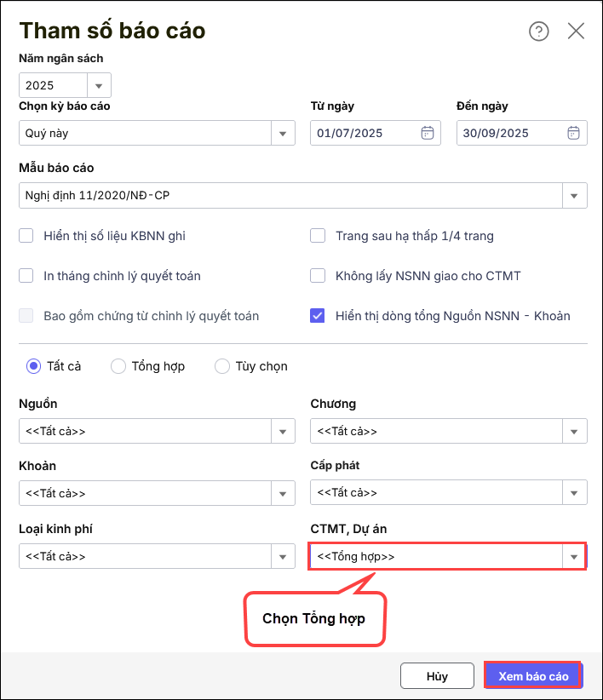
Task: Expand the Mẫu báo cáo dropdown
Action: [575, 196]
